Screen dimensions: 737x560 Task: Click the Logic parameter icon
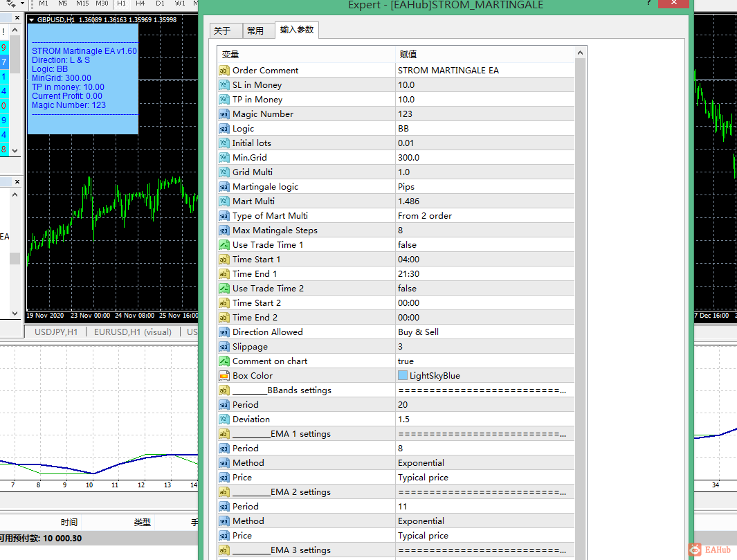pos(224,129)
